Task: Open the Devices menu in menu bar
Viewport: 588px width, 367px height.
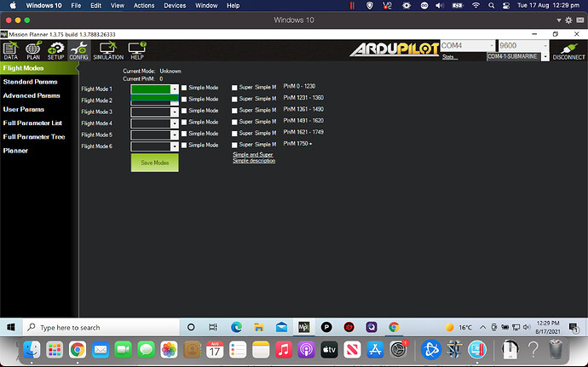Action: point(174,6)
